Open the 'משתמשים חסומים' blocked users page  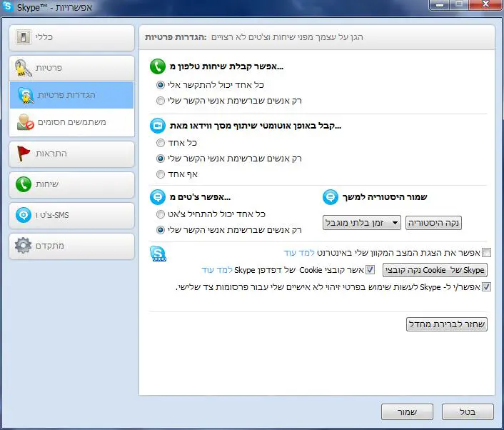pyautogui.click(x=71, y=122)
